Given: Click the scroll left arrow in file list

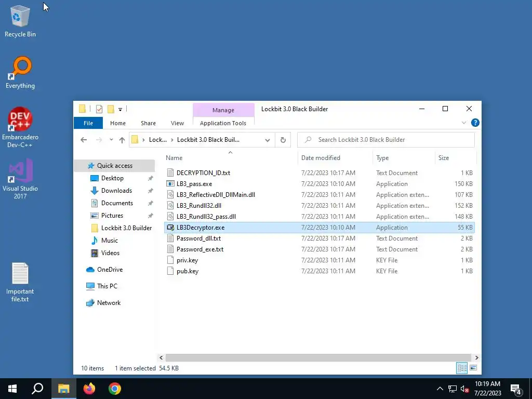Looking at the screenshot, I should pos(161,357).
